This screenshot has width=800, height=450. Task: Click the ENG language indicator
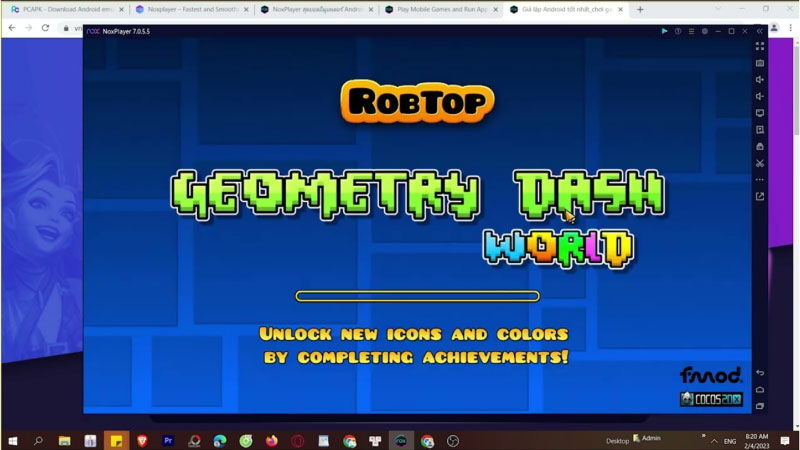click(x=730, y=441)
